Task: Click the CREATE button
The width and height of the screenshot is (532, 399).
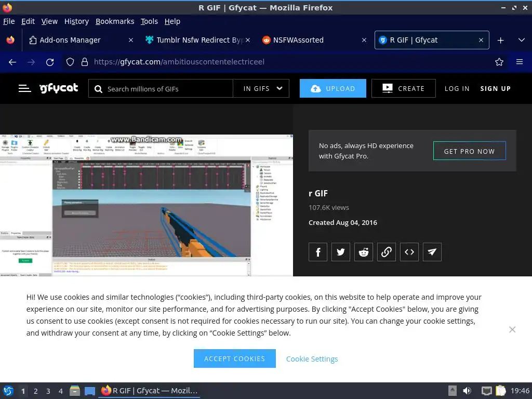Action: [x=403, y=88]
